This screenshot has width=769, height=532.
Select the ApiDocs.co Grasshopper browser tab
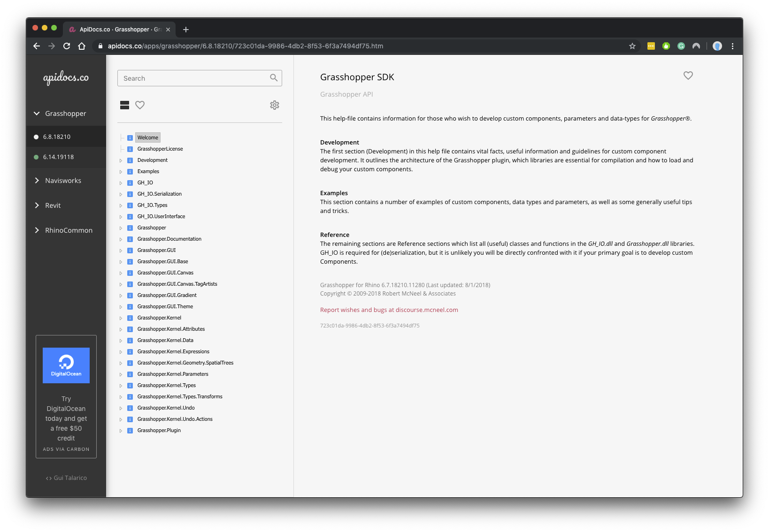point(120,29)
